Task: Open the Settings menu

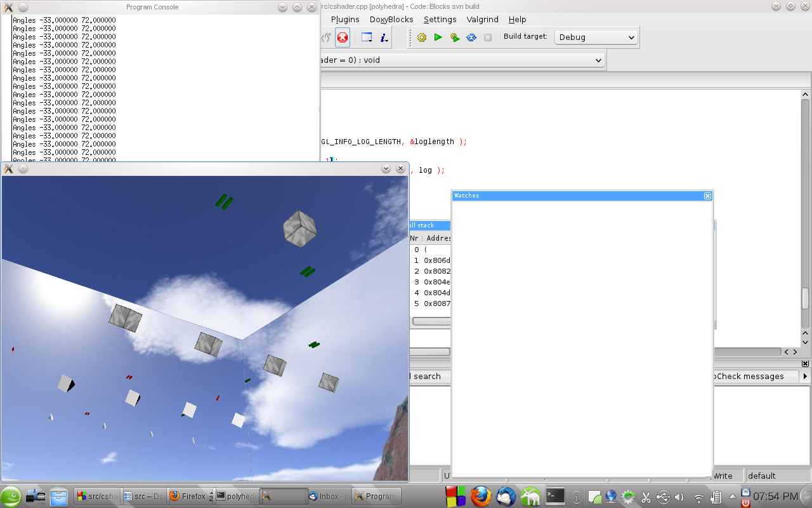Action: [440, 20]
